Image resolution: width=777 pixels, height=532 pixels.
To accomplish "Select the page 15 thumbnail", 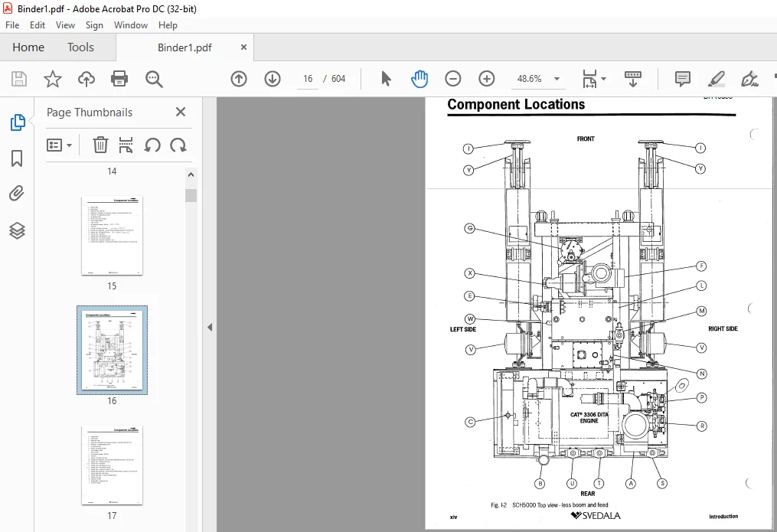I will pos(112,235).
